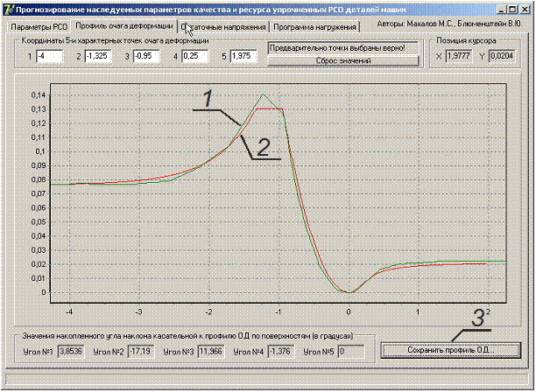Click the Сохранить профиль О.Д... button

tap(452, 350)
